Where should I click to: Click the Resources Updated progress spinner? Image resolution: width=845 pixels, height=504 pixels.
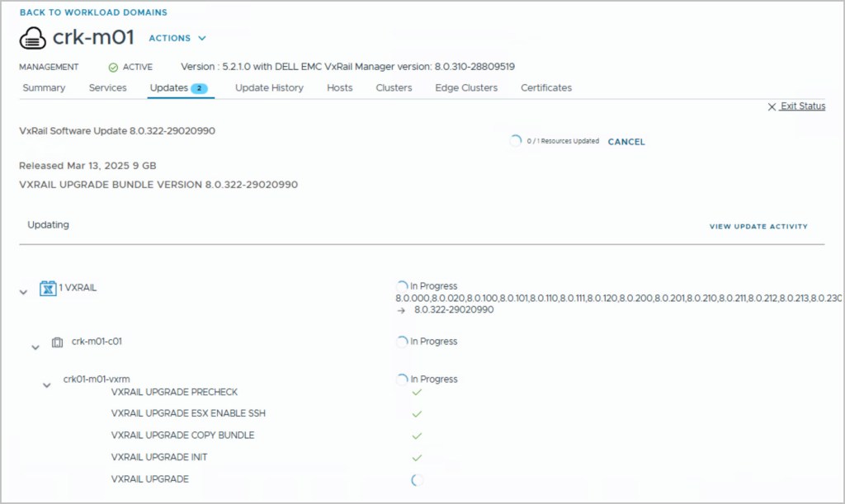[515, 140]
